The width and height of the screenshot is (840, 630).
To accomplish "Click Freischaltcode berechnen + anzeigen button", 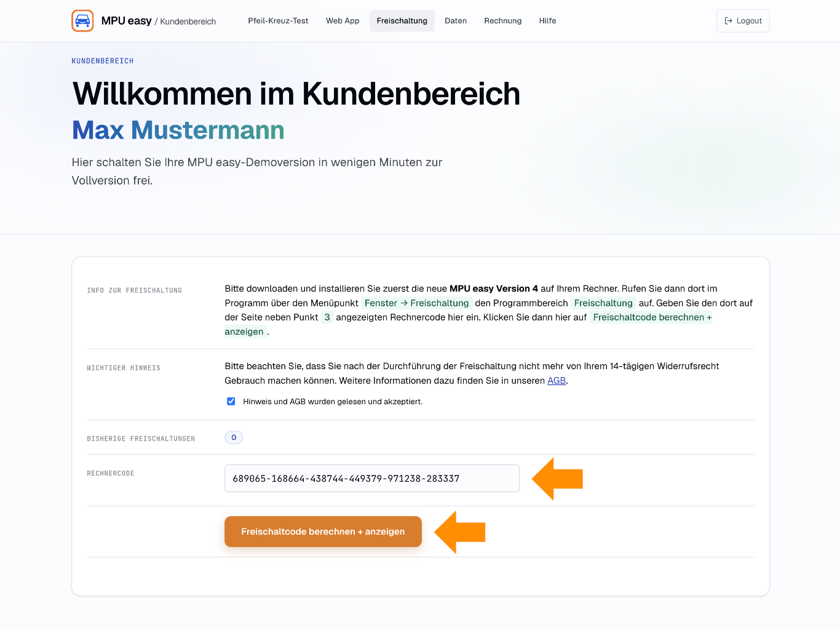I will (x=323, y=532).
